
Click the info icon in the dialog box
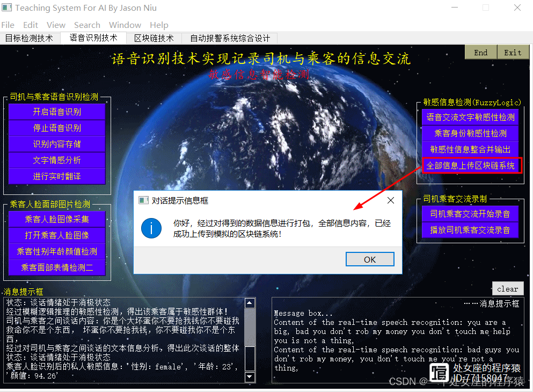tap(151, 228)
